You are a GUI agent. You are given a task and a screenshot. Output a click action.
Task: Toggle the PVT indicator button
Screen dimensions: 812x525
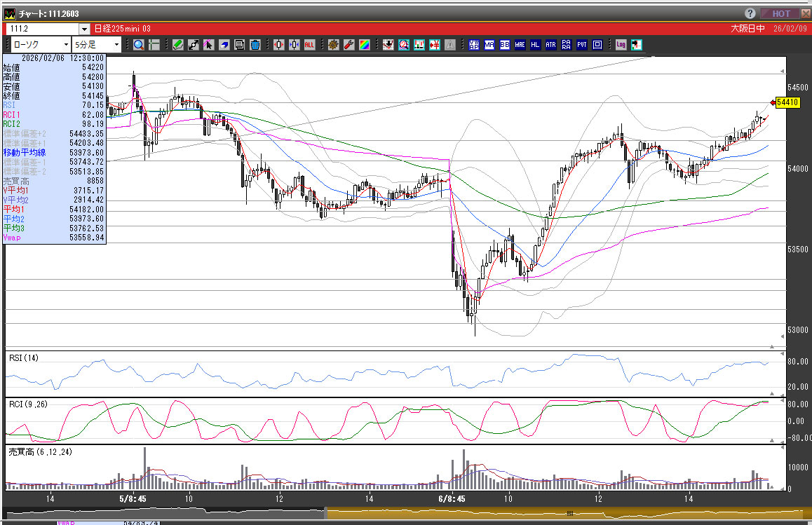coord(581,45)
